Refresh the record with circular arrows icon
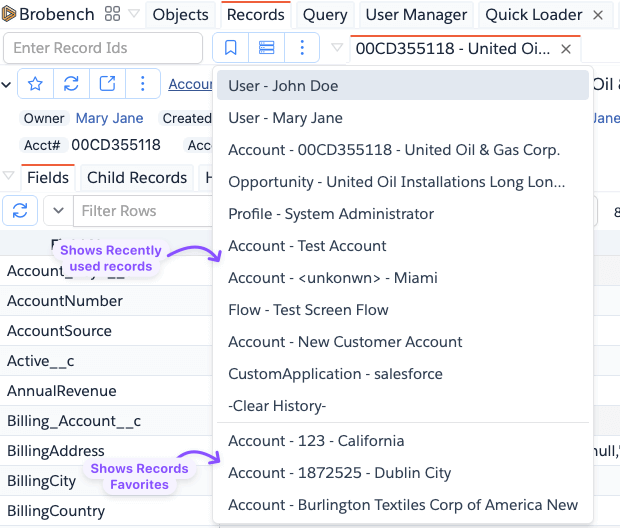 coord(71,83)
